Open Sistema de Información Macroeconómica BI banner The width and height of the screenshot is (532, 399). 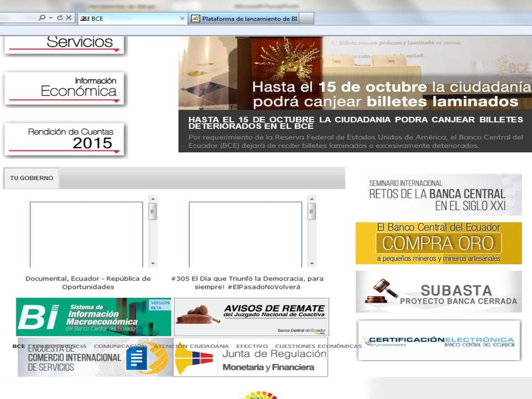(x=94, y=317)
